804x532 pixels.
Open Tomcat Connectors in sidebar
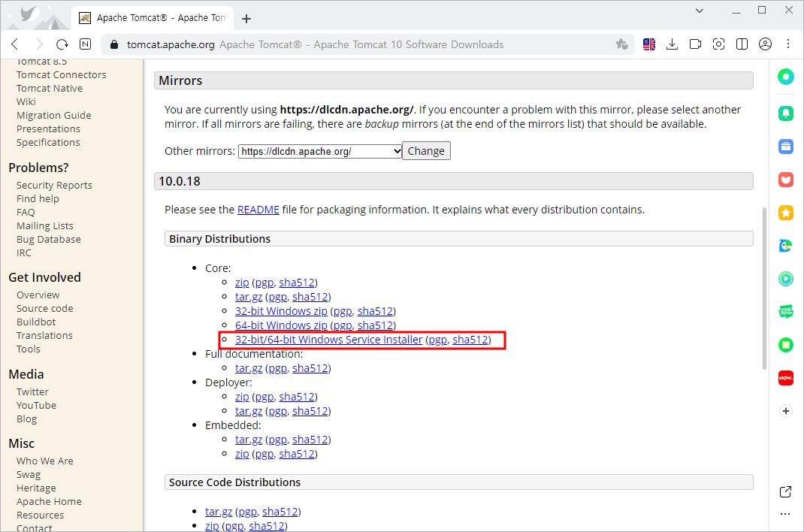(x=61, y=75)
